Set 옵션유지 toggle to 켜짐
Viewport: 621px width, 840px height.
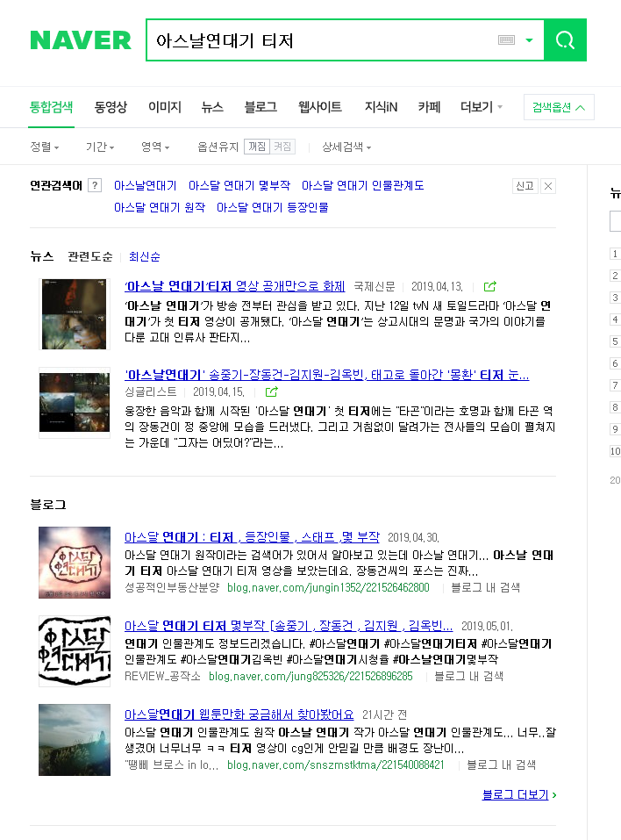pyautogui.click(x=282, y=147)
